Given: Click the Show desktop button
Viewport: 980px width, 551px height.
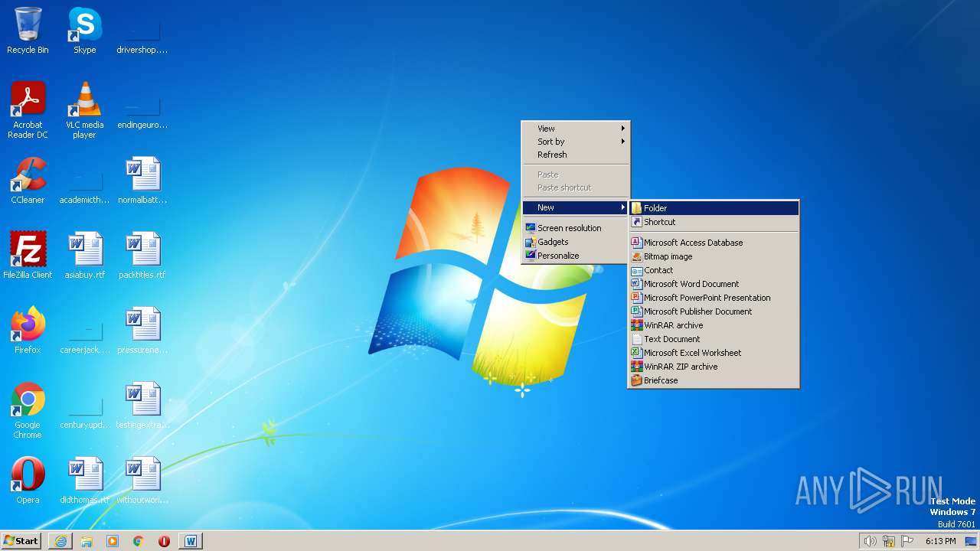Looking at the screenshot, I should [972, 541].
